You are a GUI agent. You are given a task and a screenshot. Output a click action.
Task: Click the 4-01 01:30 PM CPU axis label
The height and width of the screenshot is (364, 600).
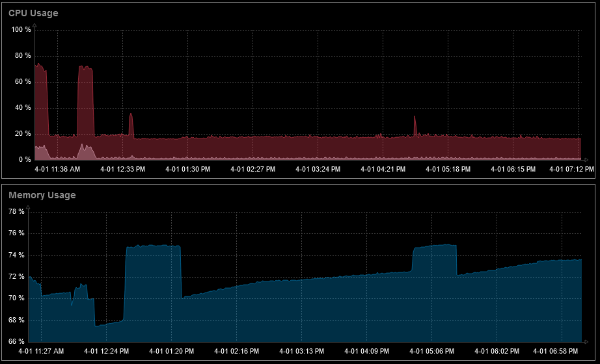click(187, 169)
